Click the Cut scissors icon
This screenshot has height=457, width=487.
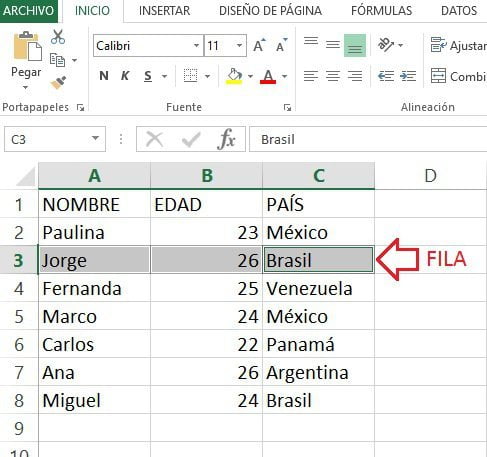[x=58, y=37]
